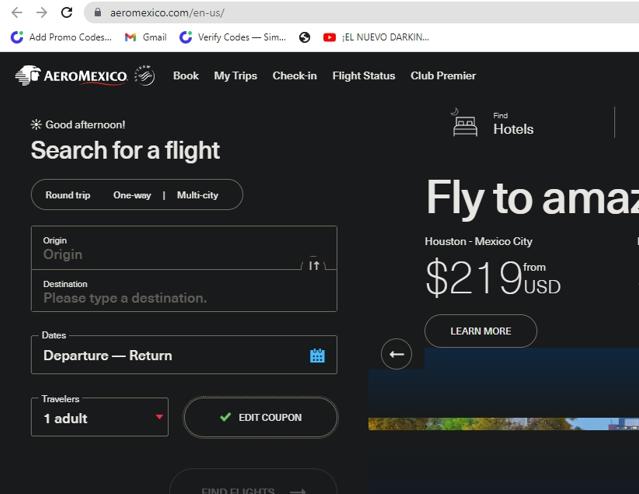Open the Verify Codes bookmark
This screenshot has width=639, height=494.
pyautogui.click(x=233, y=37)
